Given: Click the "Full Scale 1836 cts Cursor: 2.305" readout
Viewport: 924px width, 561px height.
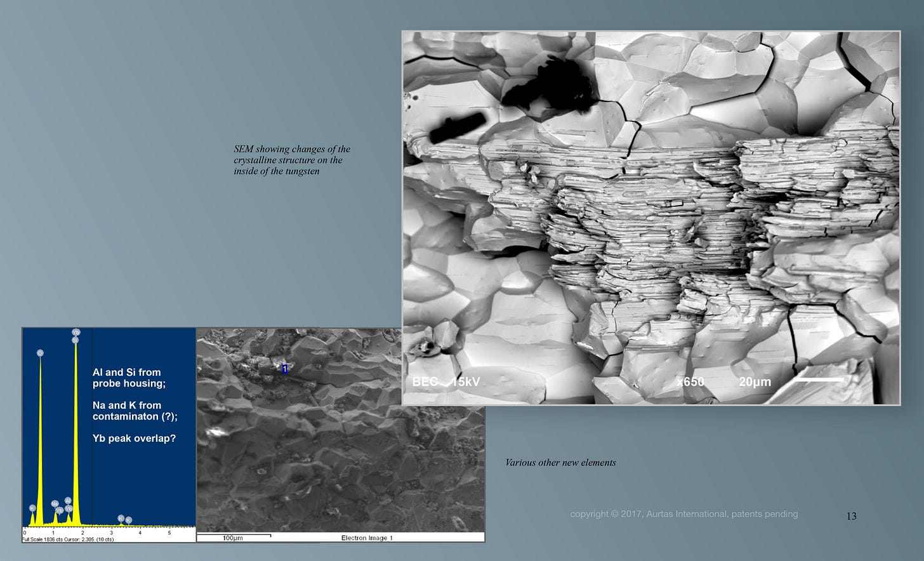Looking at the screenshot, I should tap(69, 539).
